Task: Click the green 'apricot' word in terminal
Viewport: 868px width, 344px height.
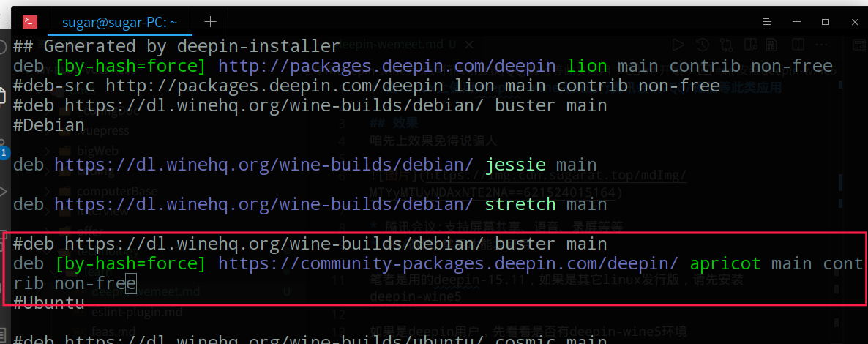Action: tap(725, 263)
